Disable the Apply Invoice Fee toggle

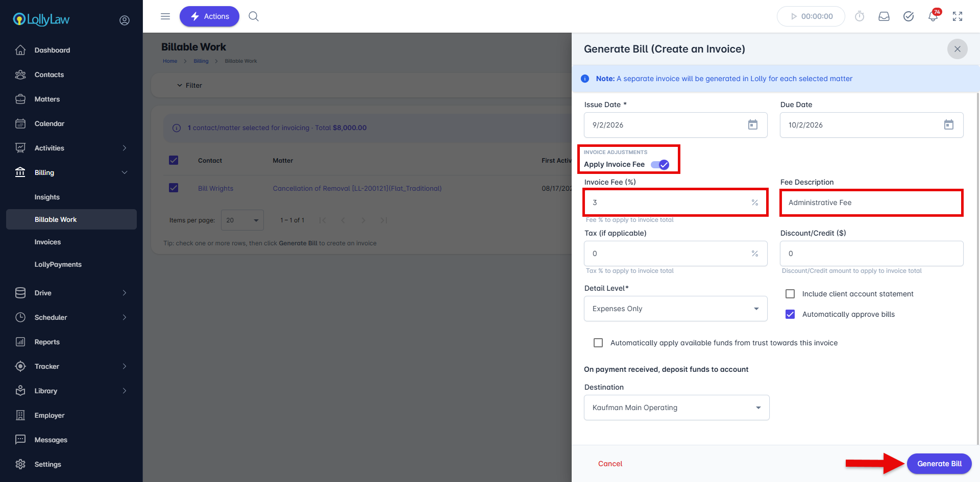(x=660, y=165)
